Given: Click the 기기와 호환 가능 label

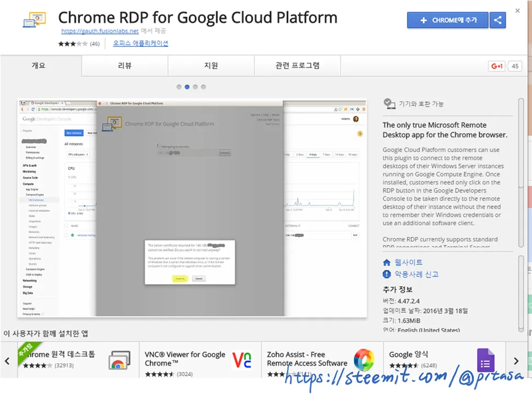Looking at the screenshot, I should [x=421, y=104].
